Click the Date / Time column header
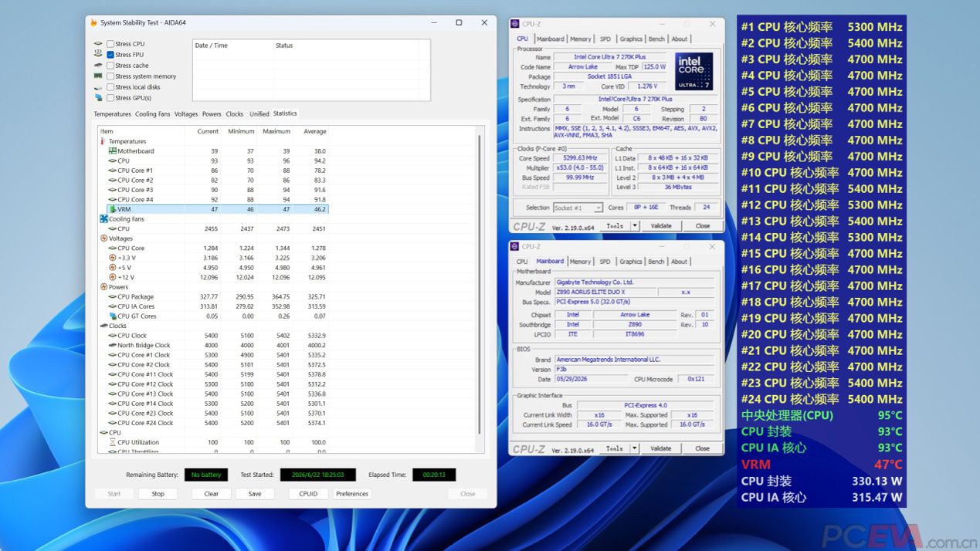Screen dimensions: 980x551 [232, 46]
